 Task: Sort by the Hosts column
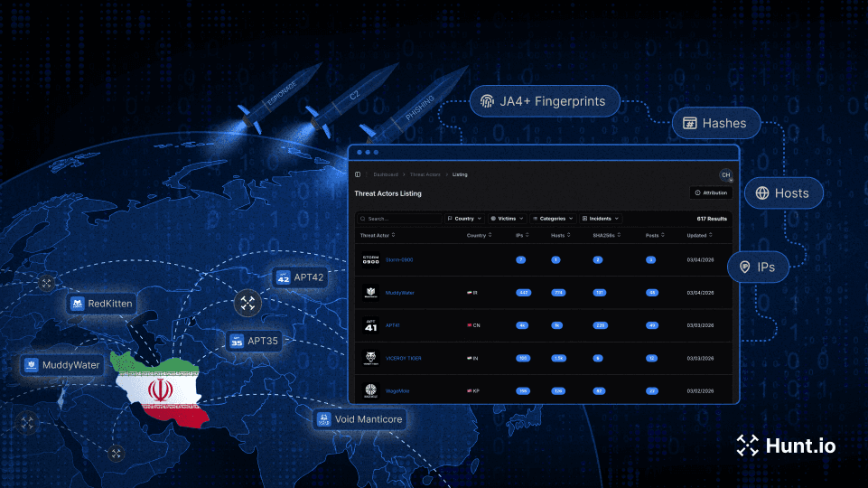[x=560, y=235]
